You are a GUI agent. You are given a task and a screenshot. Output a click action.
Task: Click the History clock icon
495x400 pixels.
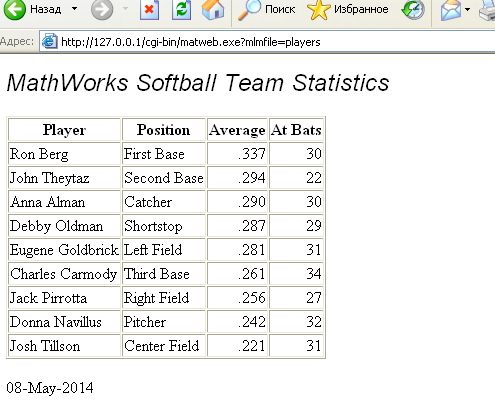(x=413, y=9)
